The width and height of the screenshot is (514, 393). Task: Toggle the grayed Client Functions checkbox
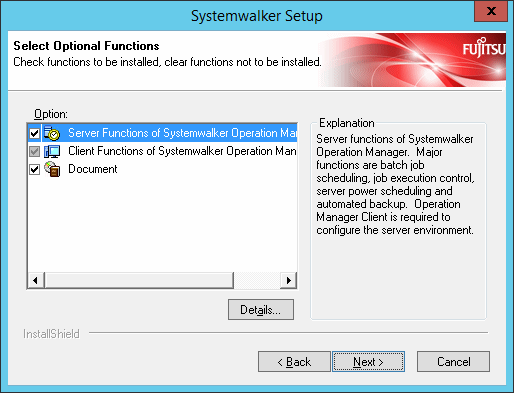pos(34,152)
